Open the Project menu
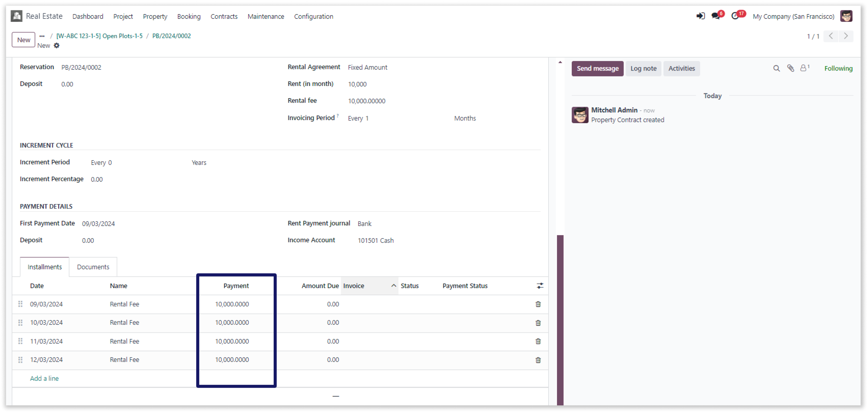The image size is (868, 412). (x=123, y=16)
